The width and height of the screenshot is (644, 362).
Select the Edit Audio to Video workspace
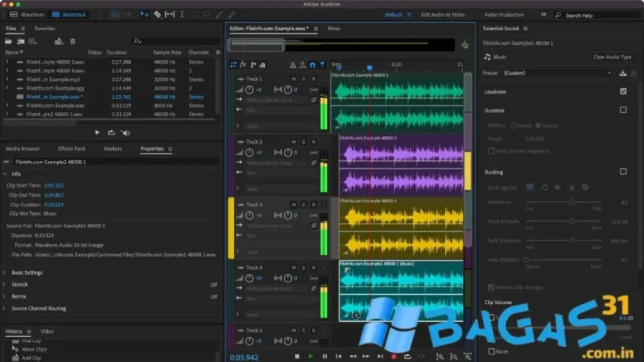[x=443, y=14]
